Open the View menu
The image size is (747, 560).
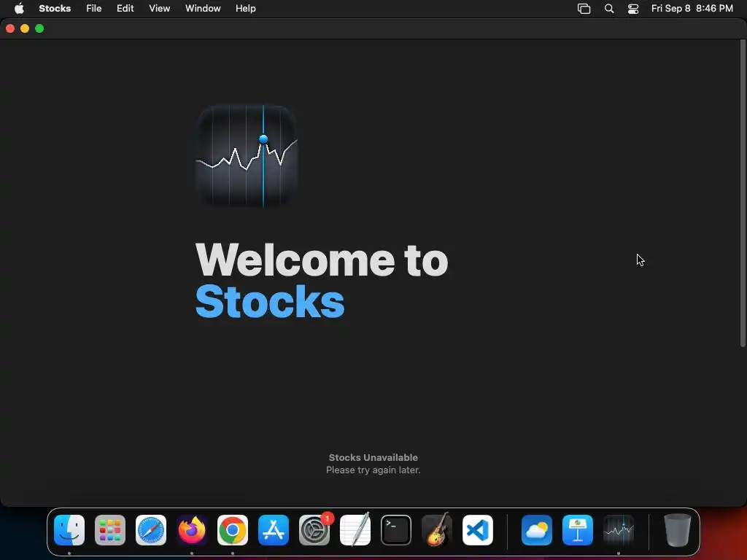159,9
